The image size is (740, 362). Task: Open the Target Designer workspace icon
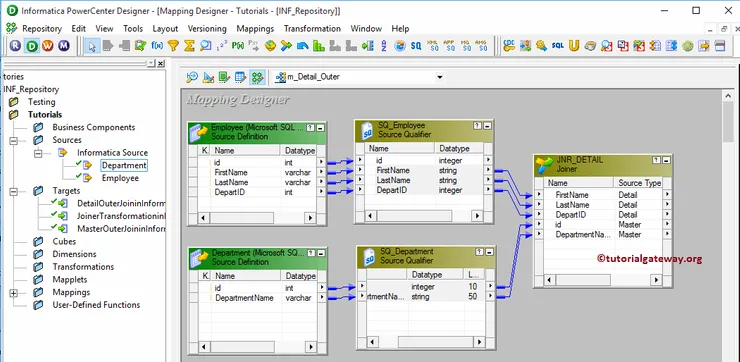208,77
